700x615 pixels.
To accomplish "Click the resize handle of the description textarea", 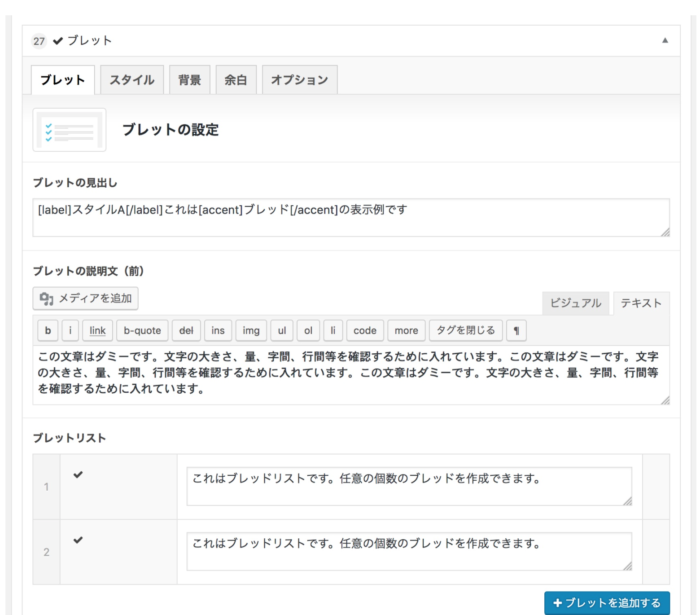I will [665, 400].
